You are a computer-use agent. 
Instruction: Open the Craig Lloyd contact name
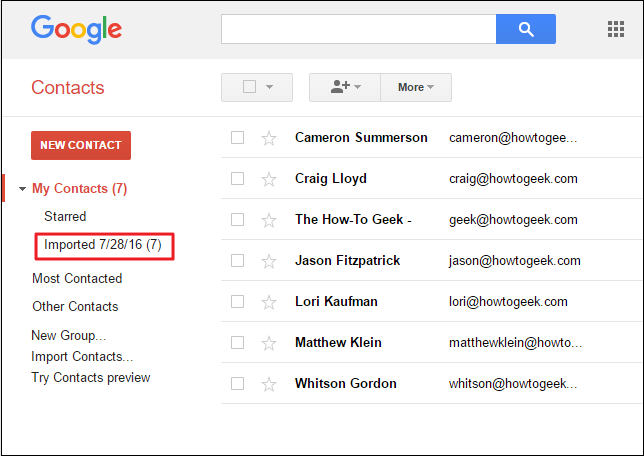tap(331, 179)
